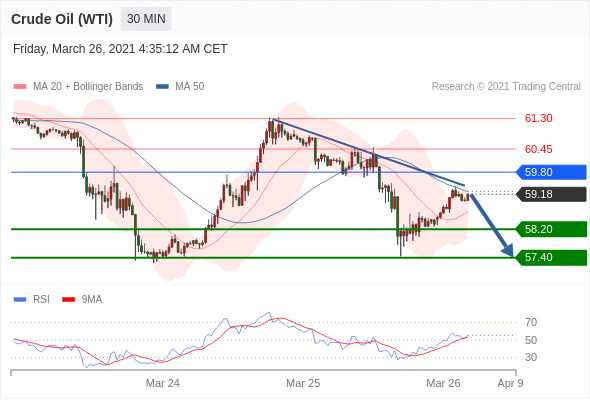Click the 'MA 50' legend label
Viewport: 590px width, 400px height.
coord(190,87)
